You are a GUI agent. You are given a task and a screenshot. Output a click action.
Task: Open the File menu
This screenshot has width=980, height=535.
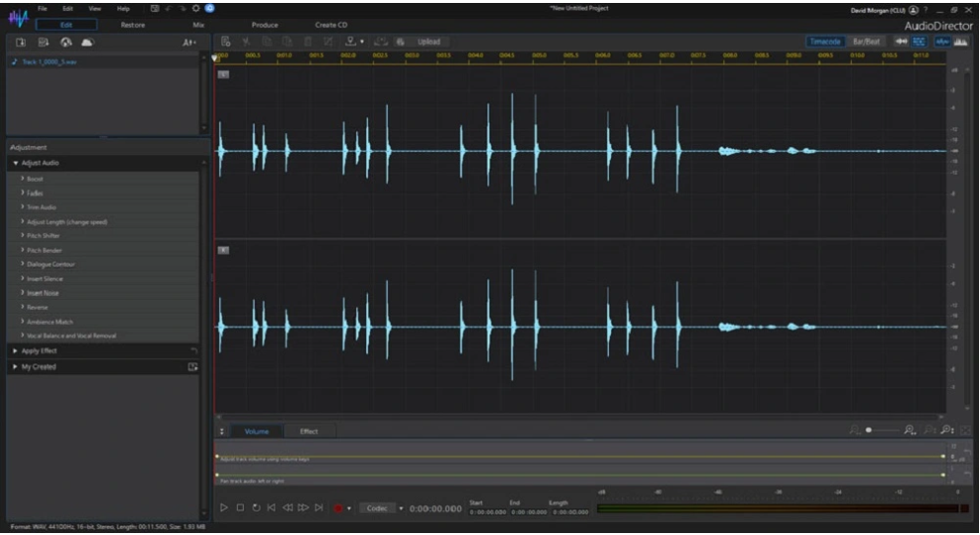42,9
